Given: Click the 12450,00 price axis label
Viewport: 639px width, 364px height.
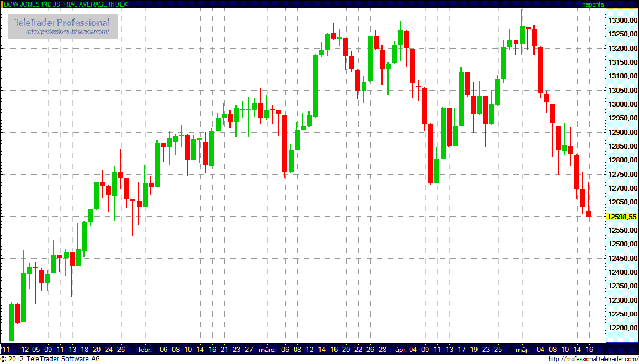Looking at the screenshot, I should point(622,259).
